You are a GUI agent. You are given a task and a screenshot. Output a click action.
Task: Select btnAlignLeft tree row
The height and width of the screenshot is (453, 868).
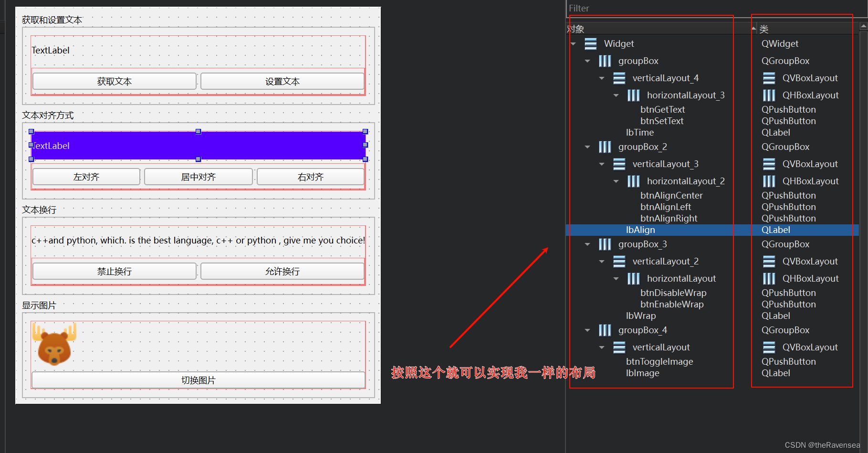pyautogui.click(x=666, y=207)
